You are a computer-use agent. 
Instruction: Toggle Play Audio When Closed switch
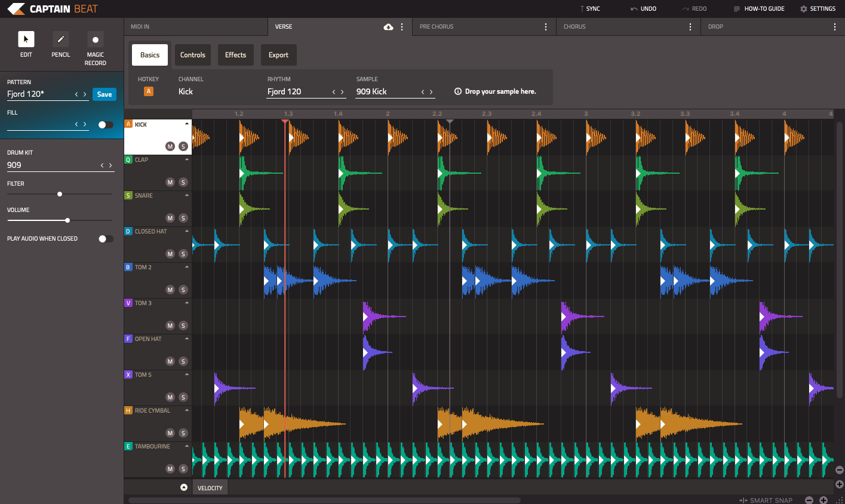[106, 238]
